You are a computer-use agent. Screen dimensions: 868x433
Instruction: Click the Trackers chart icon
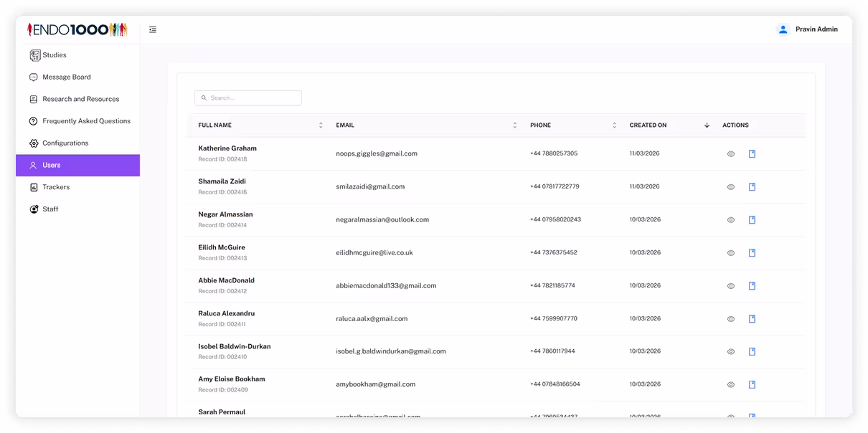point(33,187)
